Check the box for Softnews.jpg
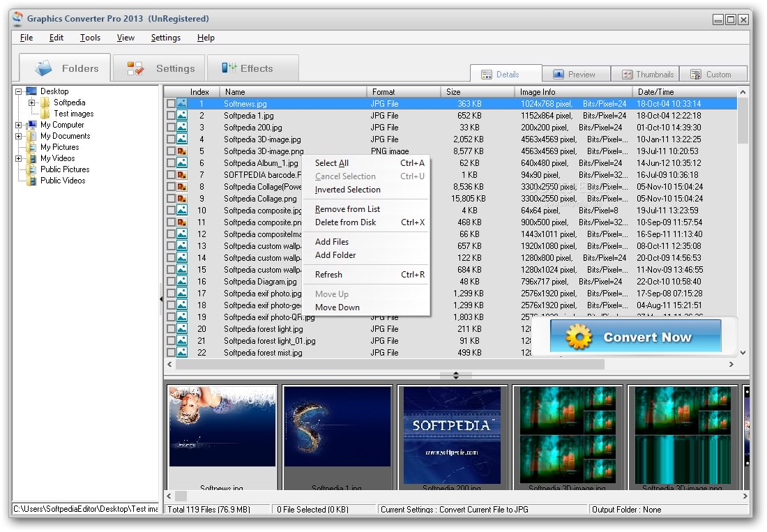 click(x=171, y=104)
